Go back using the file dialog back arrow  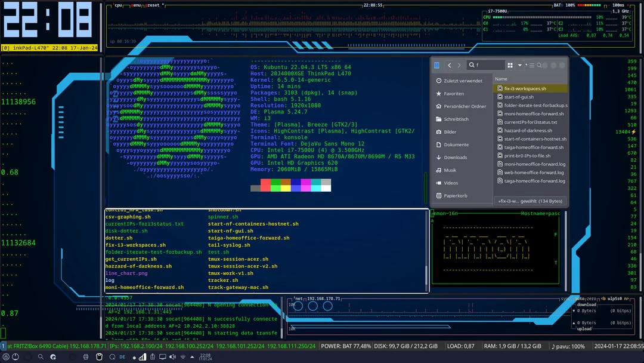click(450, 64)
